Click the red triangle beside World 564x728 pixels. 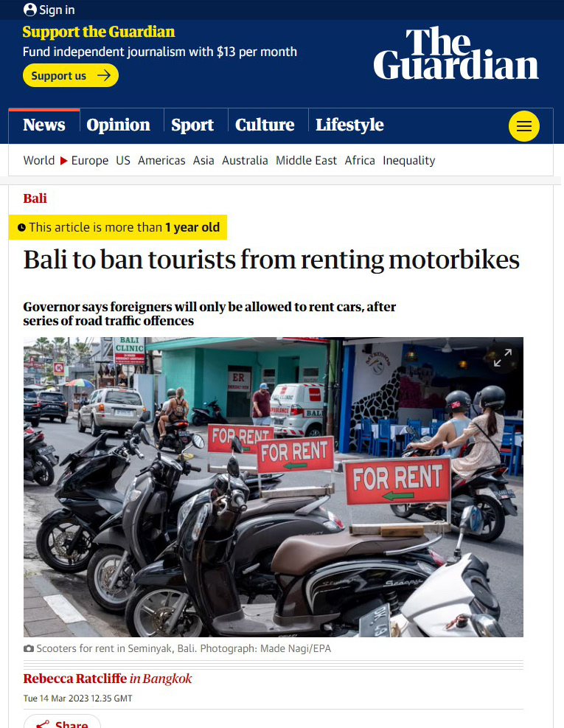coord(64,161)
